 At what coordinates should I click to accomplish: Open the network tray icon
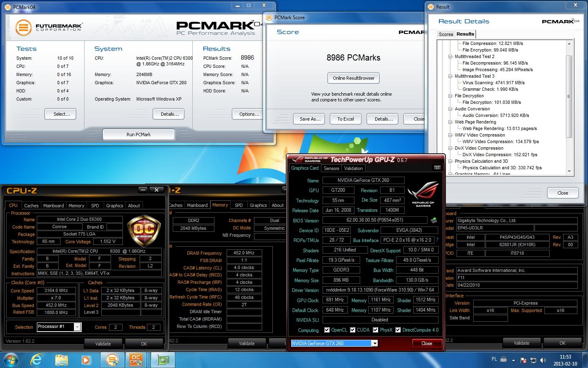pos(533,360)
